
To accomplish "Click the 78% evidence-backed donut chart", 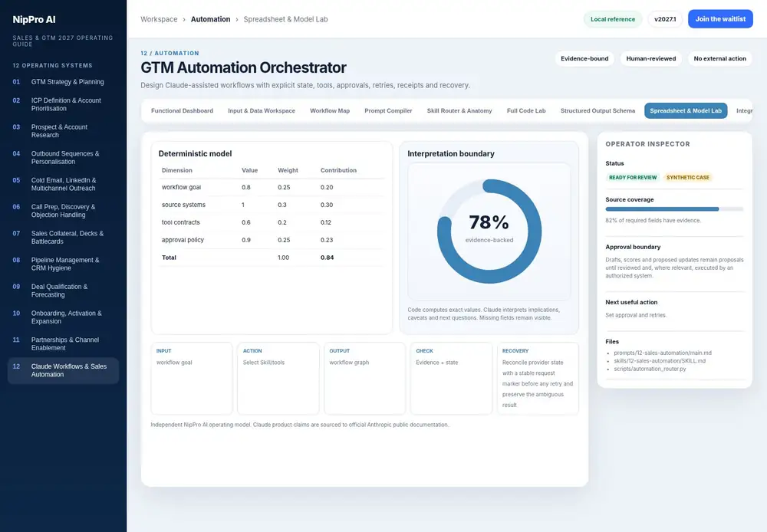I will pyautogui.click(x=489, y=232).
